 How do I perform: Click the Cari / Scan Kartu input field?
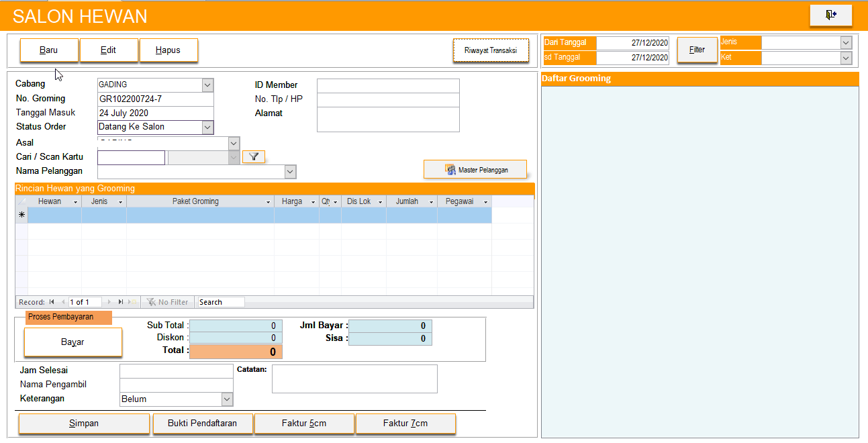click(x=131, y=158)
